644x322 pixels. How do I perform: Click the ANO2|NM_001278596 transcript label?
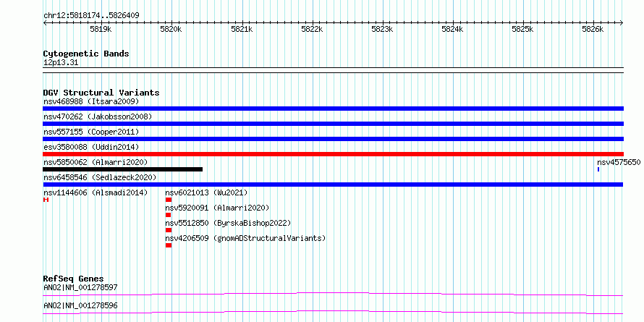80,306
